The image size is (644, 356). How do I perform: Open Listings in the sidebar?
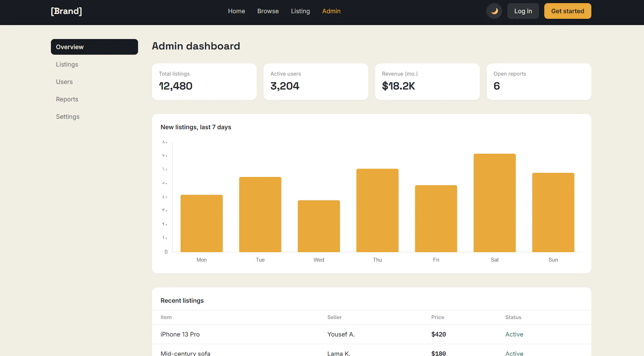coord(94,64)
